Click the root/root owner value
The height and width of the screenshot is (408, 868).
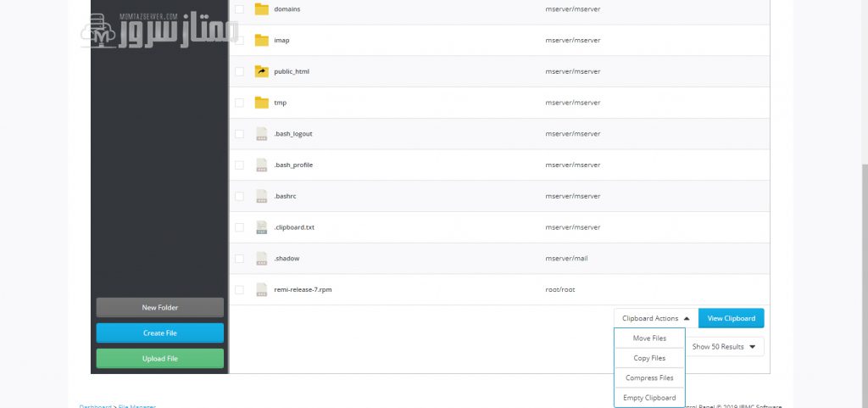[x=559, y=289]
